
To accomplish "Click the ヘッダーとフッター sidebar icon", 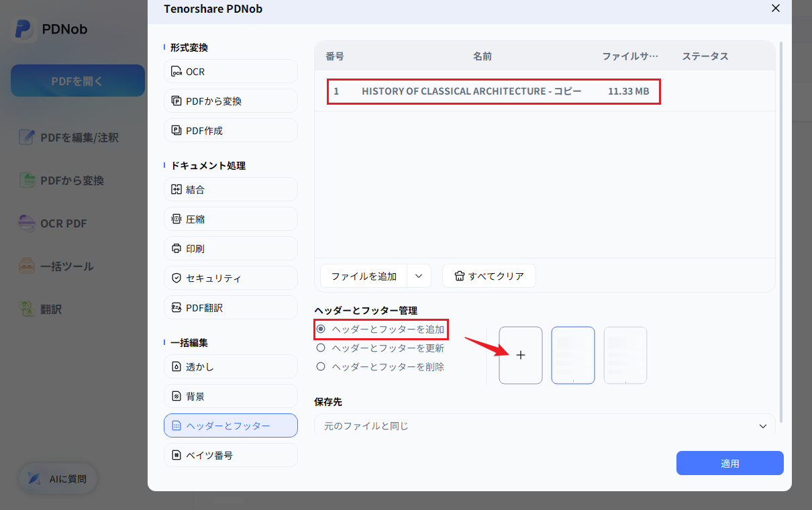I will 176,425.
